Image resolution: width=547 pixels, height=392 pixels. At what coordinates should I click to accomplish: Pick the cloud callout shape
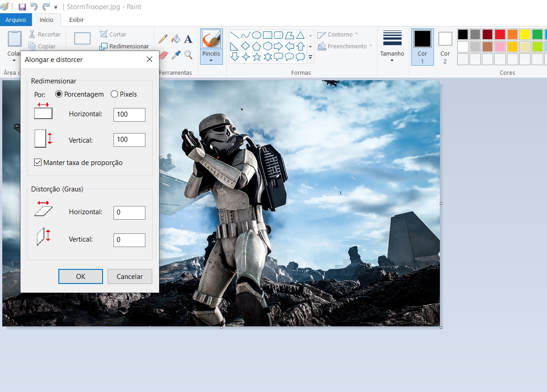coord(300,57)
